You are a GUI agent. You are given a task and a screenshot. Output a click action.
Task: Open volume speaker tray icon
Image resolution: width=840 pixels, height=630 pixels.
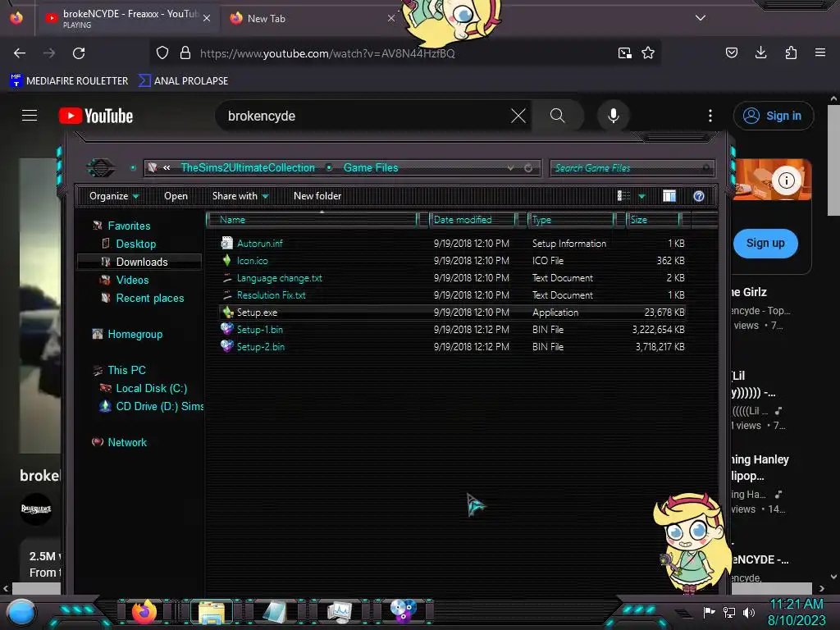pyautogui.click(x=749, y=612)
